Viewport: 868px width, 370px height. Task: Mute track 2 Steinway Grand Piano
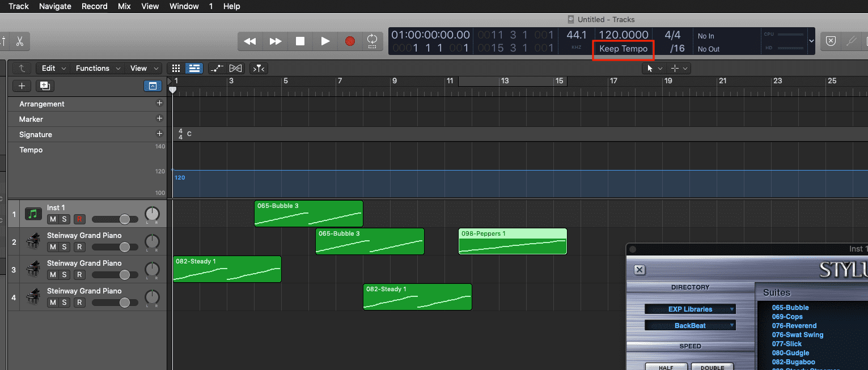(x=53, y=247)
